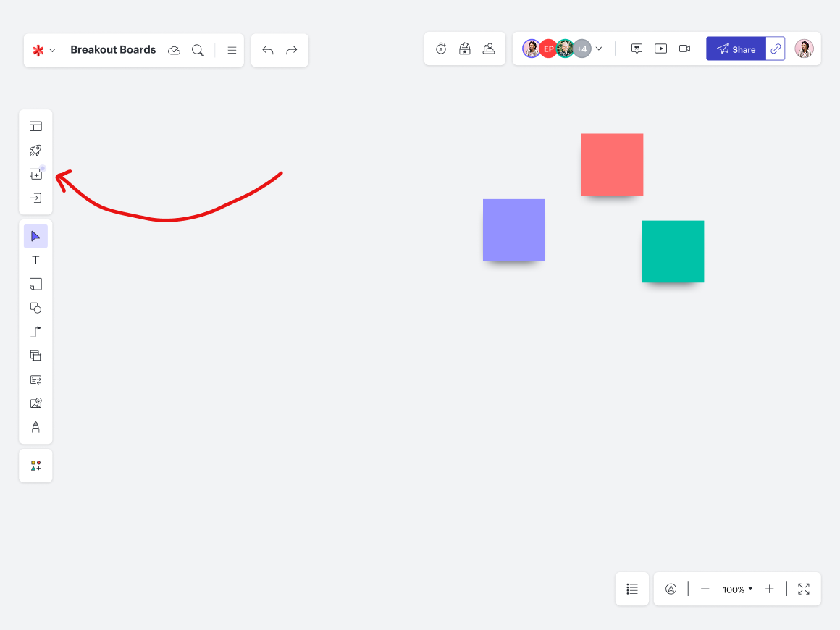840x630 pixels.
Task: Select the Sticky note tool
Action: click(x=35, y=284)
